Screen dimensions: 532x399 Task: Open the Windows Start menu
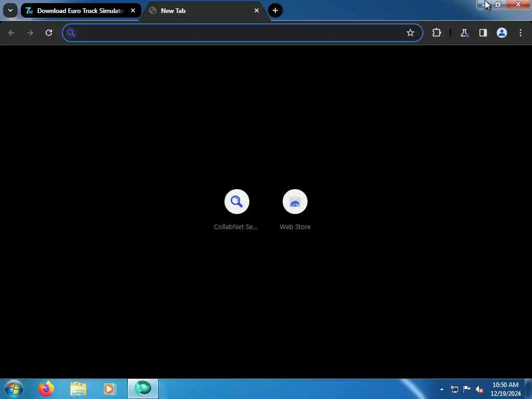14,389
